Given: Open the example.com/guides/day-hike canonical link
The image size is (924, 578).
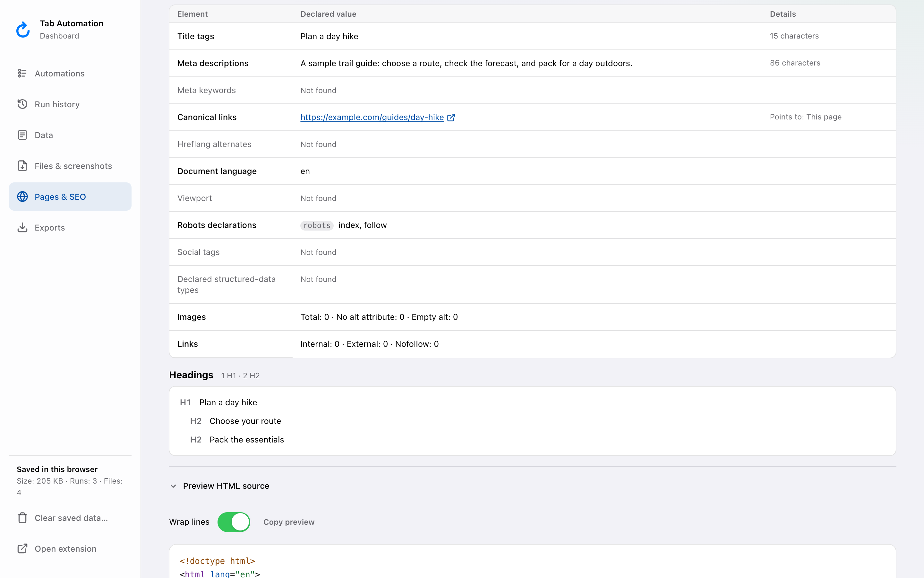Looking at the screenshot, I should [x=372, y=117].
